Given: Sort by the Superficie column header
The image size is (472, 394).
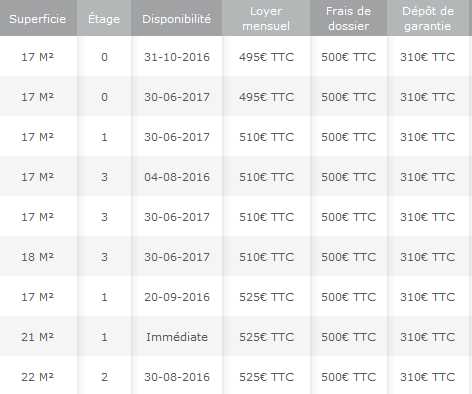Looking at the screenshot, I should point(38,19).
